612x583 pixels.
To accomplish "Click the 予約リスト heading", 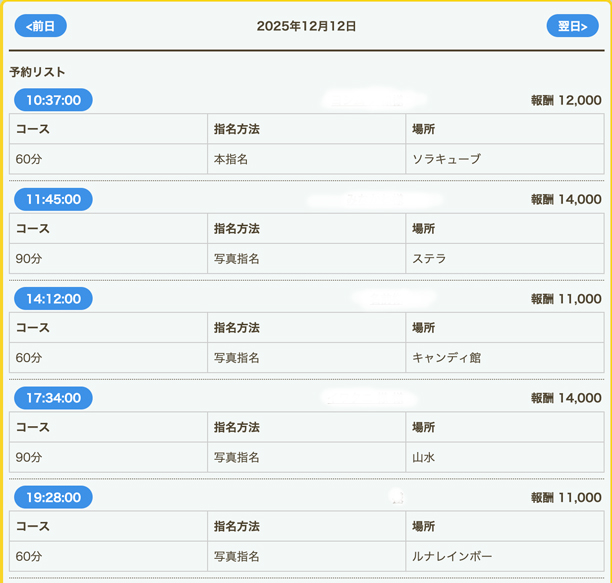I will pyautogui.click(x=37, y=72).
